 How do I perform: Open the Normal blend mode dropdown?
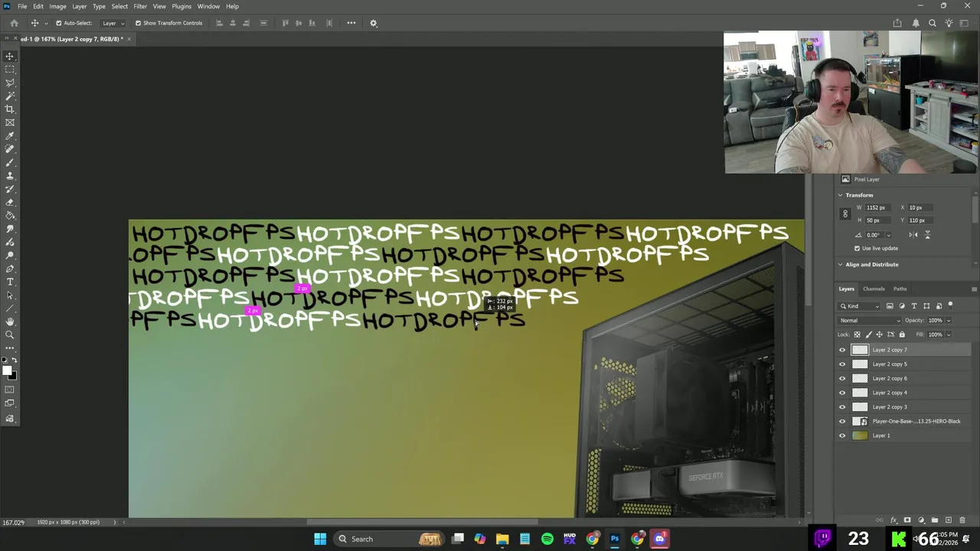(869, 321)
